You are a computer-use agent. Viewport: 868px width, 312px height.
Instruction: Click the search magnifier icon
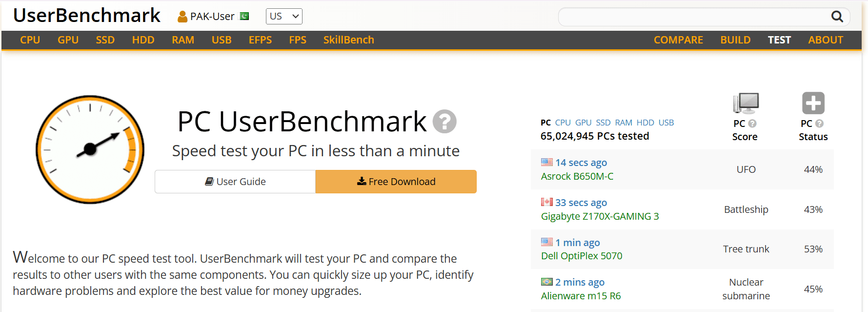click(837, 17)
